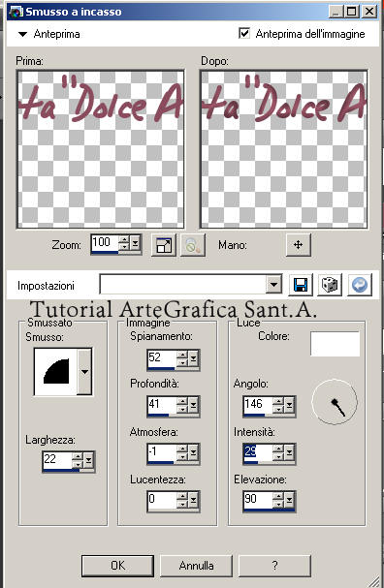
Task: Increase Lucentezza with up arrow
Action: pyautogui.click(x=182, y=496)
